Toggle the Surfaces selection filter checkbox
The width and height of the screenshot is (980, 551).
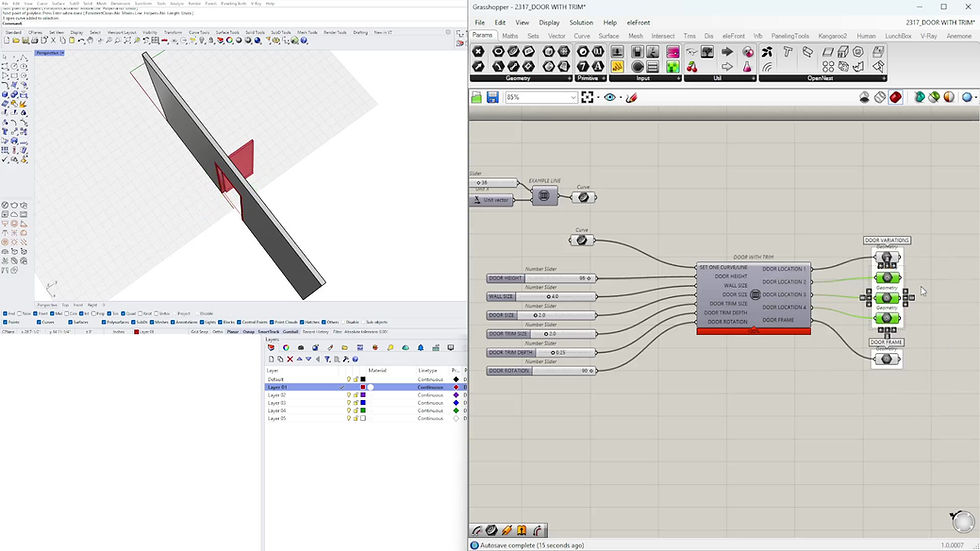point(71,322)
